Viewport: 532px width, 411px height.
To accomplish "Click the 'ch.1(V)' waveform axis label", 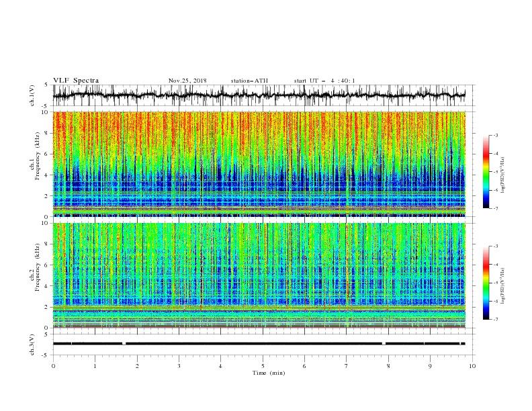I will (x=32, y=95).
